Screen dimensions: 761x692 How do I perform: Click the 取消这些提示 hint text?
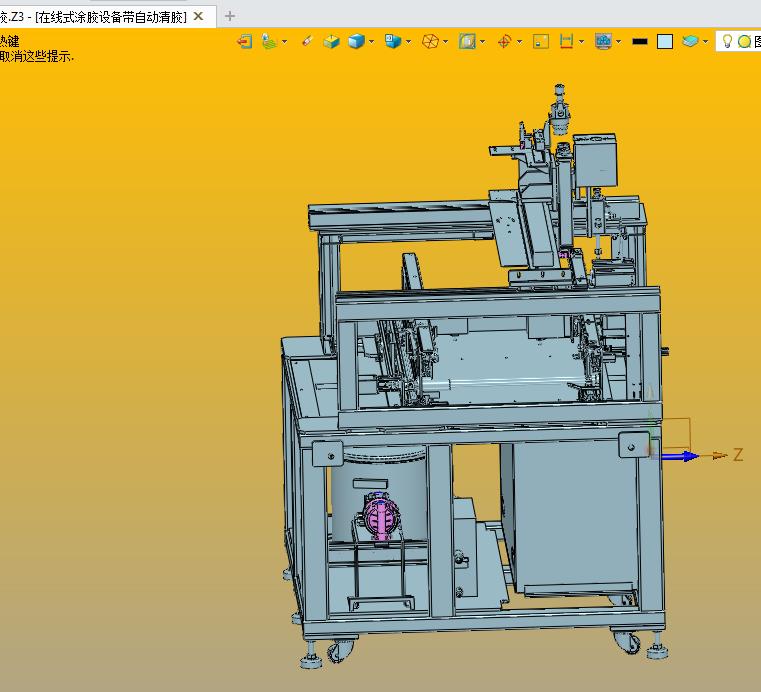37,56
